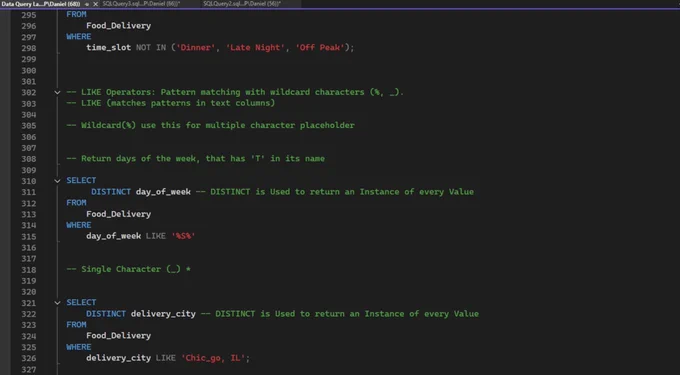Click the 'Chic_go, IL' pattern string

[x=213, y=358]
